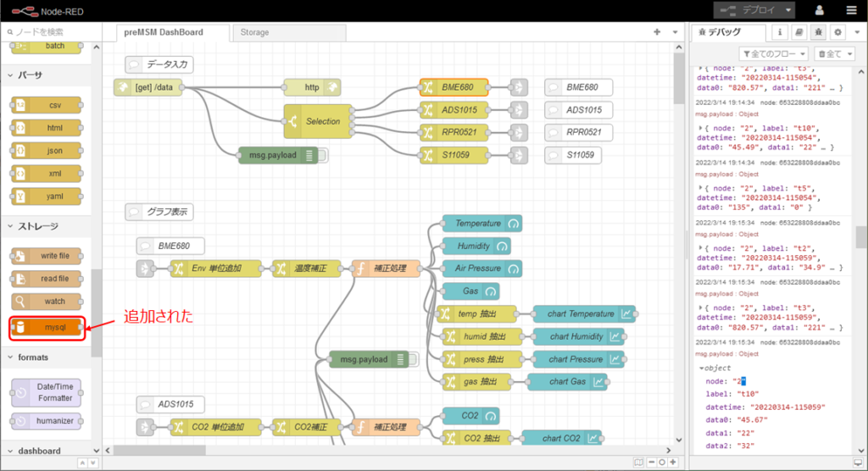Open the configuration nodes gear icon
The width and height of the screenshot is (868, 471).
pyautogui.click(x=837, y=33)
